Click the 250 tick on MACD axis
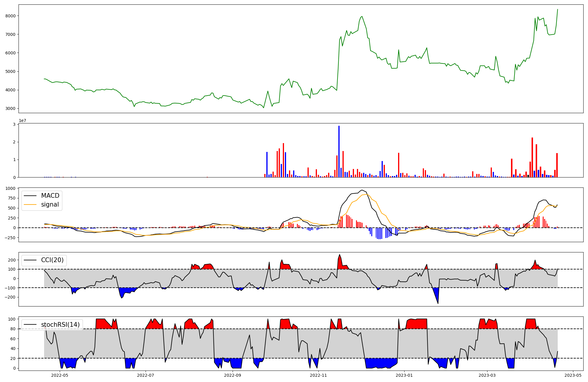 (x=12, y=218)
